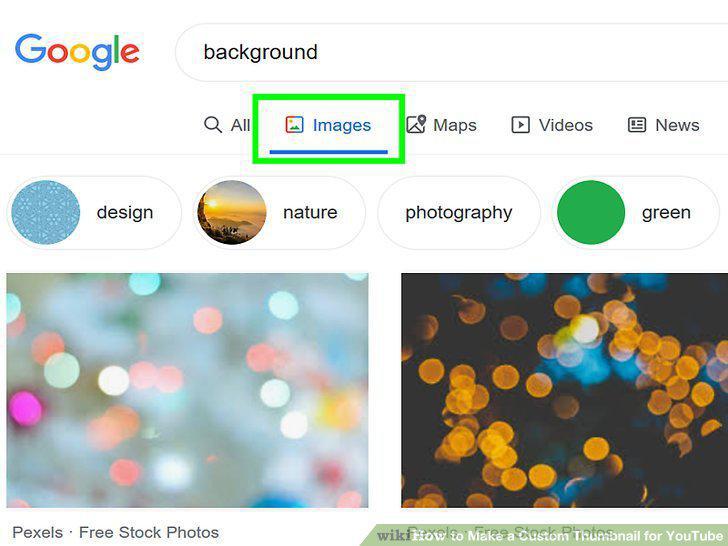This screenshot has width=728, height=546.
Task: Open the News tab
Action: tap(663, 124)
